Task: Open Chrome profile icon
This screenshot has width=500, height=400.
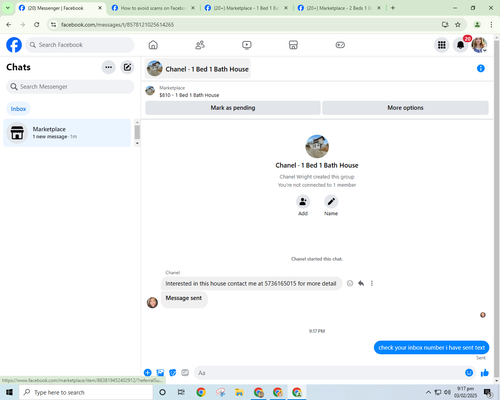Action: 477,24
